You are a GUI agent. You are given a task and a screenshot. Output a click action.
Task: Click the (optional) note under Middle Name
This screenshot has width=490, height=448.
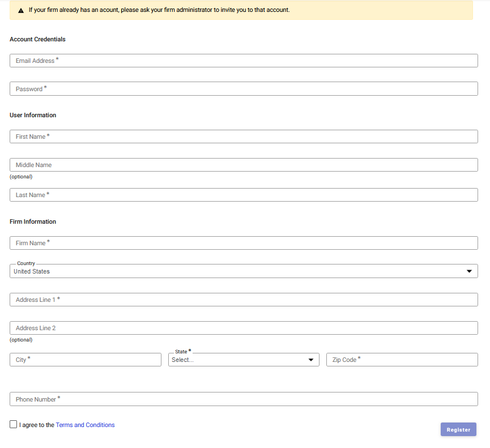[x=21, y=177]
